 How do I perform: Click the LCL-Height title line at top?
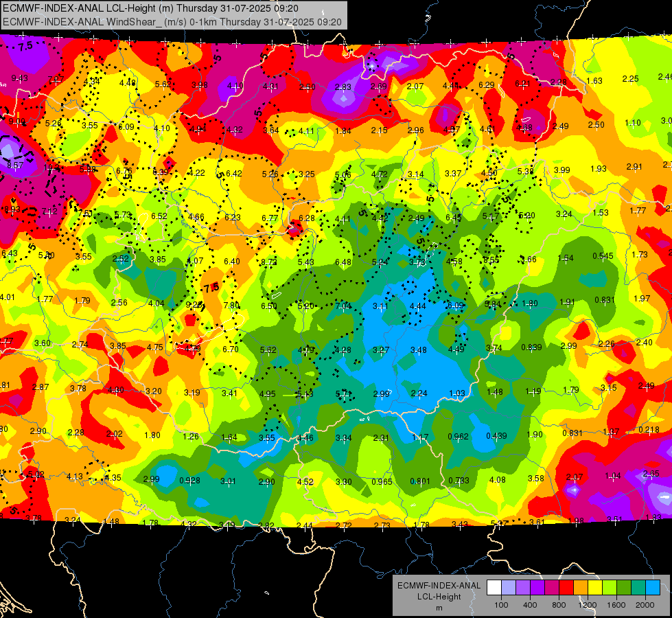pos(150,8)
